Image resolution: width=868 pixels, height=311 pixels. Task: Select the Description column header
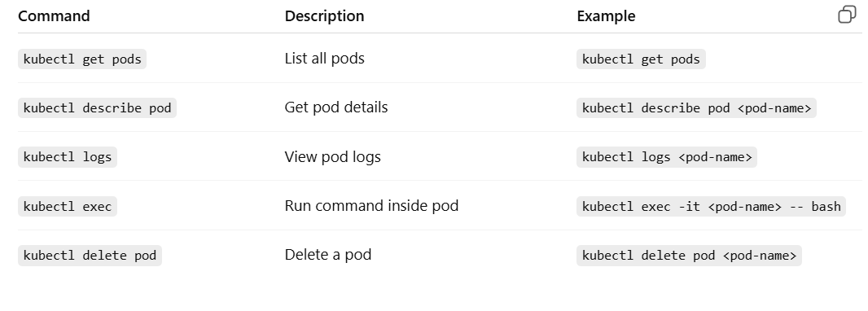coord(324,16)
